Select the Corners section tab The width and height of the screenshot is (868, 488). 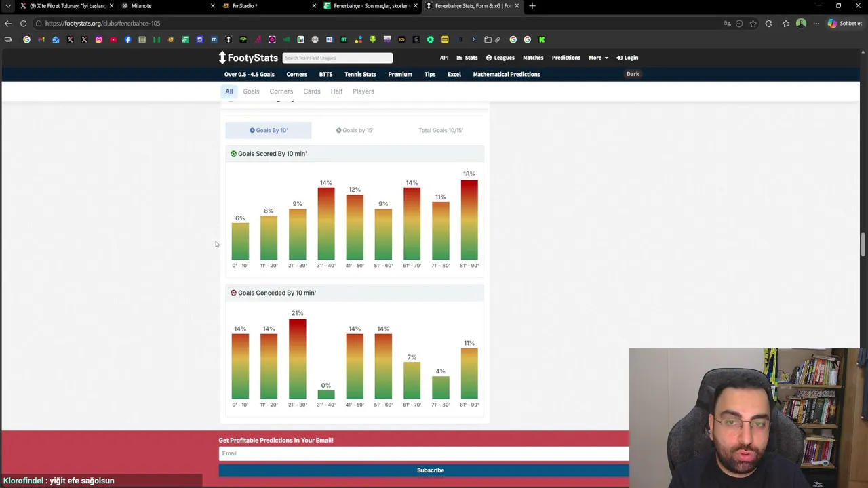pos(281,91)
